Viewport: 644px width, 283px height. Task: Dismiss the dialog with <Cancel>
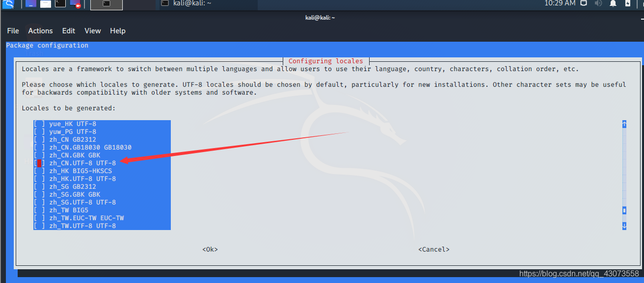[x=434, y=250]
